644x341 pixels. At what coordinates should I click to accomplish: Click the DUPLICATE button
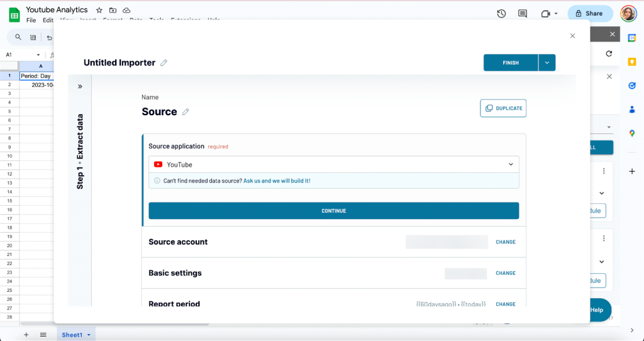[x=503, y=108]
